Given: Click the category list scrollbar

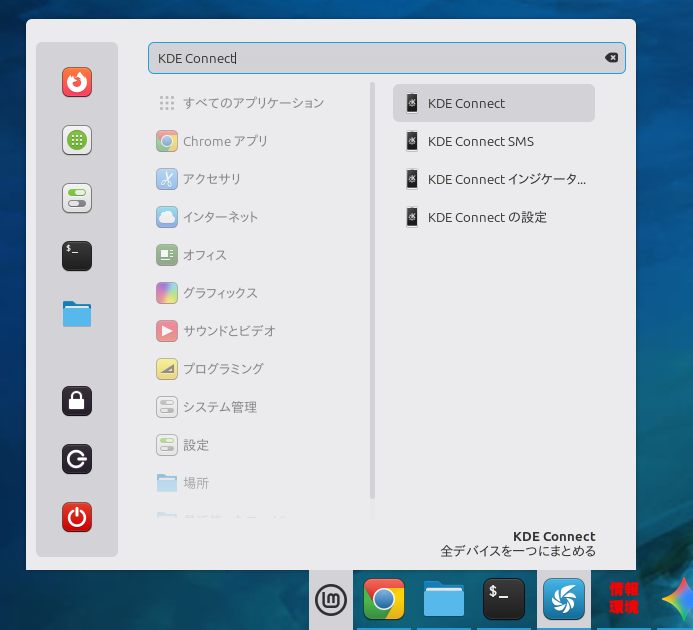Looking at the screenshot, I should coord(372,290).
